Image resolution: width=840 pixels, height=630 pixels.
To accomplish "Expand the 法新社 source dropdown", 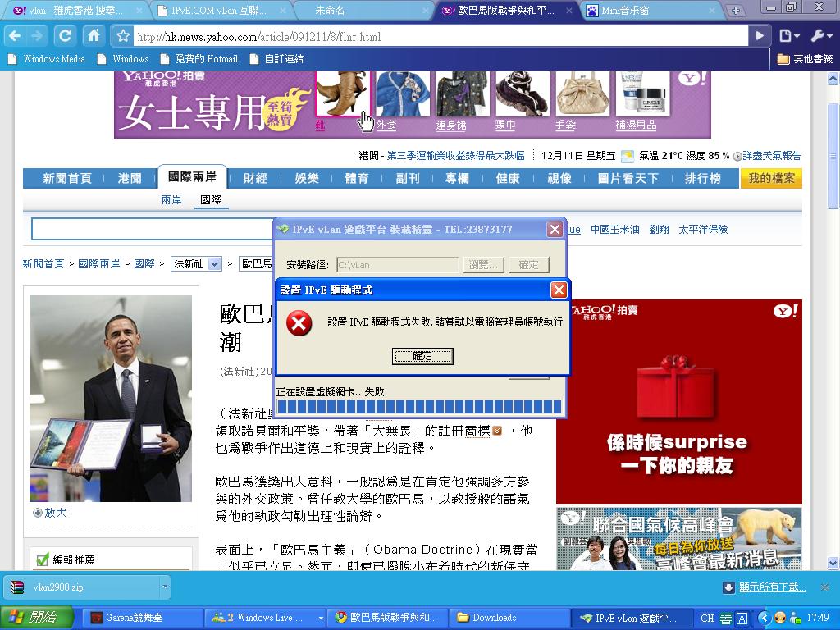I will click(196, 263).
